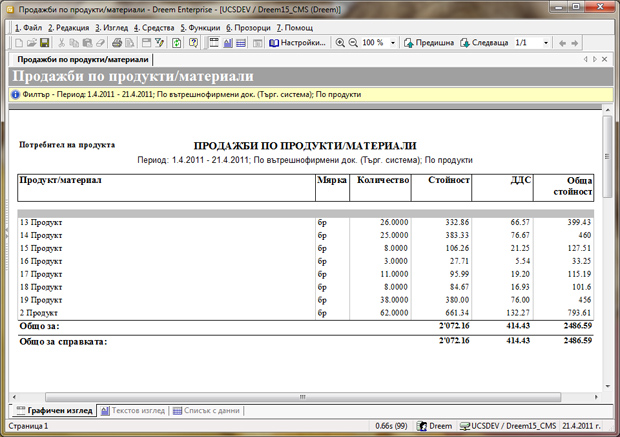The height and width of the screenshot is (437, 620).
Task: Click the row '13 Продукт'
Action: click(306, 223)
